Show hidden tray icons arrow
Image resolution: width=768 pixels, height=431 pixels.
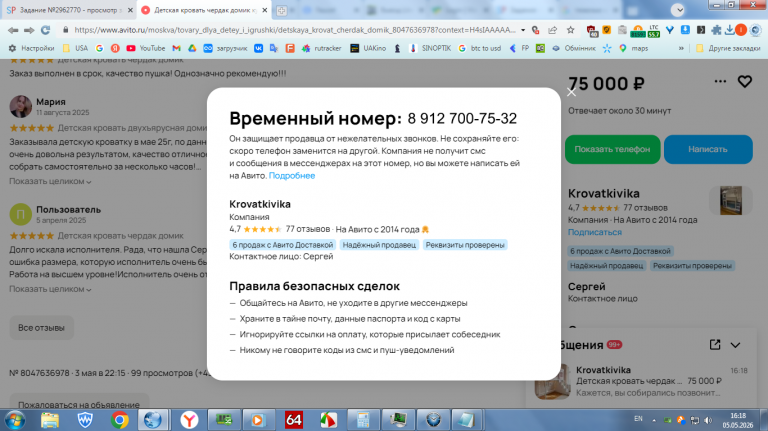pyautogui.click(x=654, y=420)
